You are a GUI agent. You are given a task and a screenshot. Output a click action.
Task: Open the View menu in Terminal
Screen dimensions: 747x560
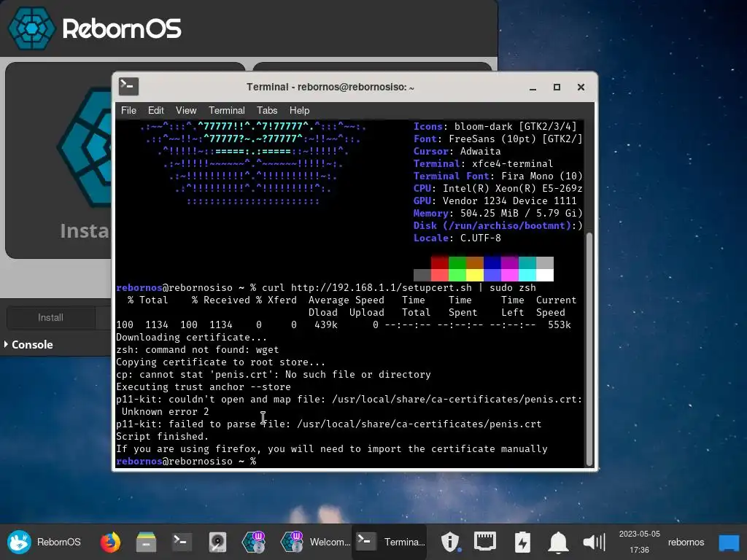pyautogui.click(x=186, y=111)
